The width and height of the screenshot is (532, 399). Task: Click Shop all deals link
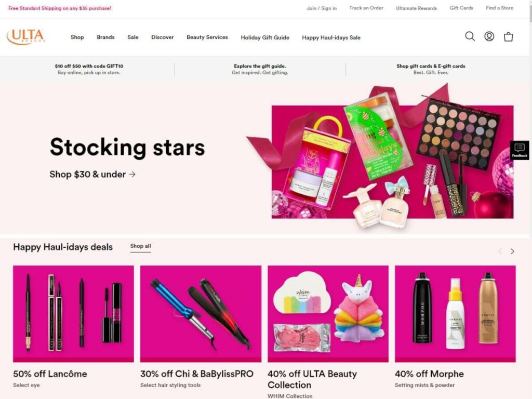coord(140,246)
